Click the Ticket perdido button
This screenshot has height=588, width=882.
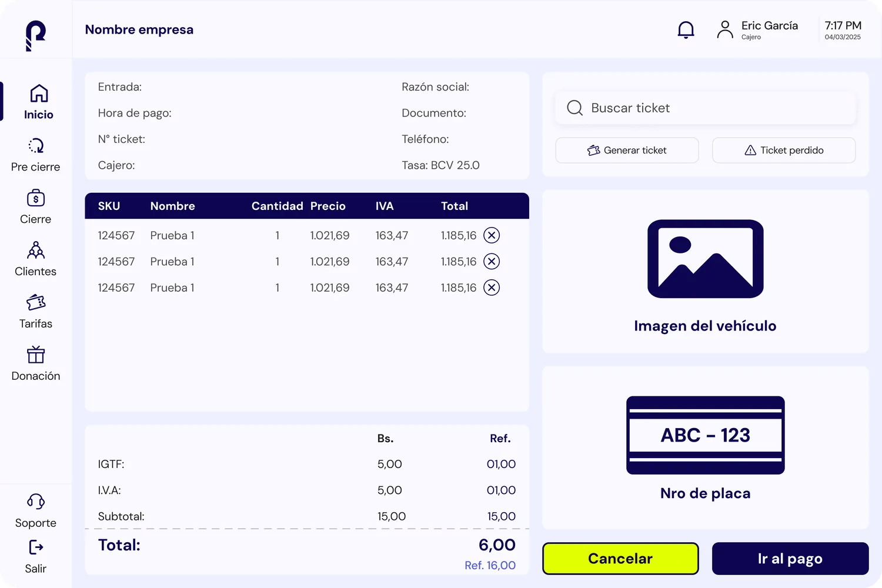784,150
